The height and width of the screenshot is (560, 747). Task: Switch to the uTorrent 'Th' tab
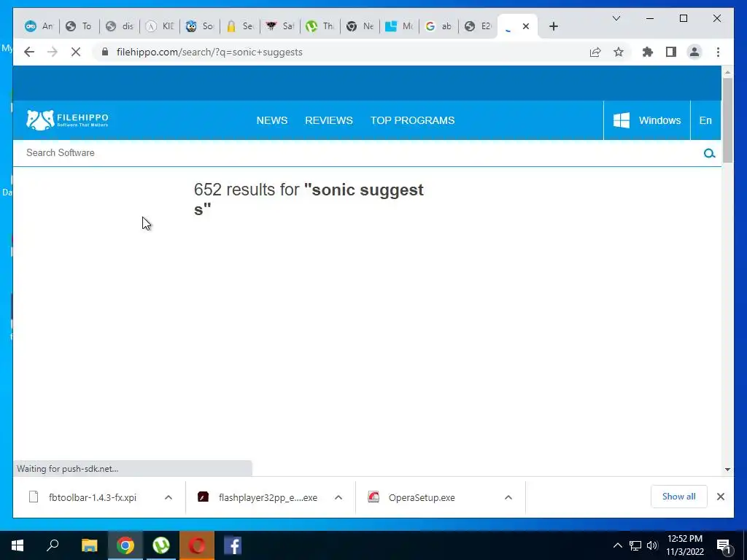coord(320,26)
